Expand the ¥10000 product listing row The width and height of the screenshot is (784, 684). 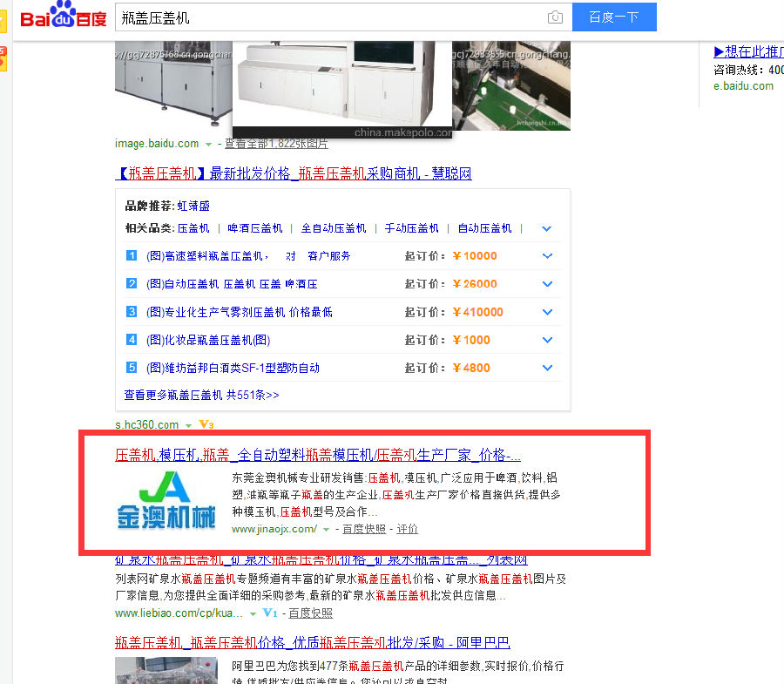pyautogui.click(x=547, y=256)
